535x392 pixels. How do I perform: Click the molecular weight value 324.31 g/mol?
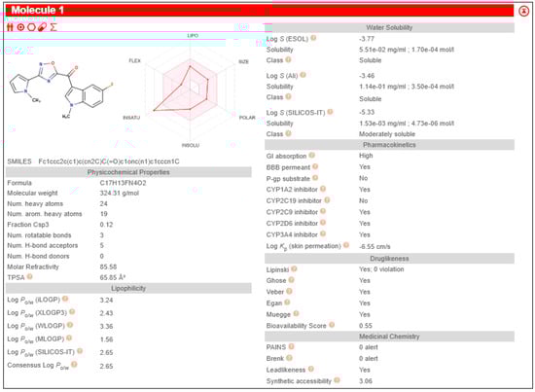click(119, 194)
